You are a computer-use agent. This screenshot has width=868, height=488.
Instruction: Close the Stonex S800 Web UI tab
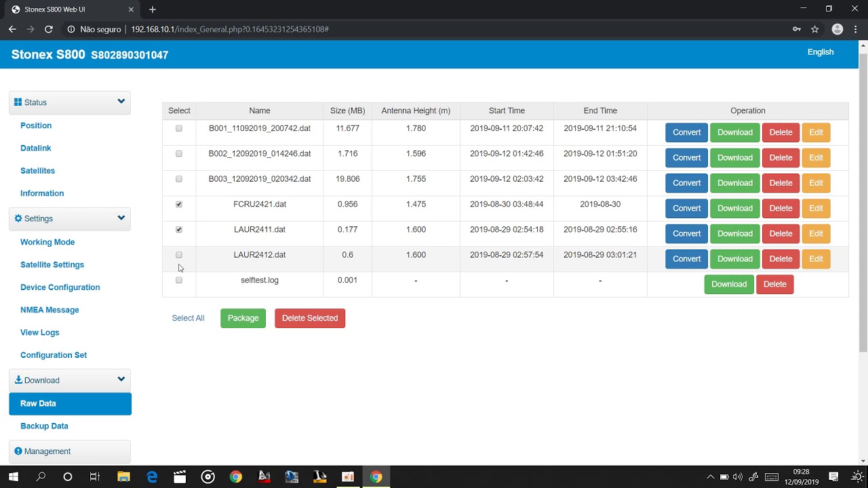pos(130,9)
